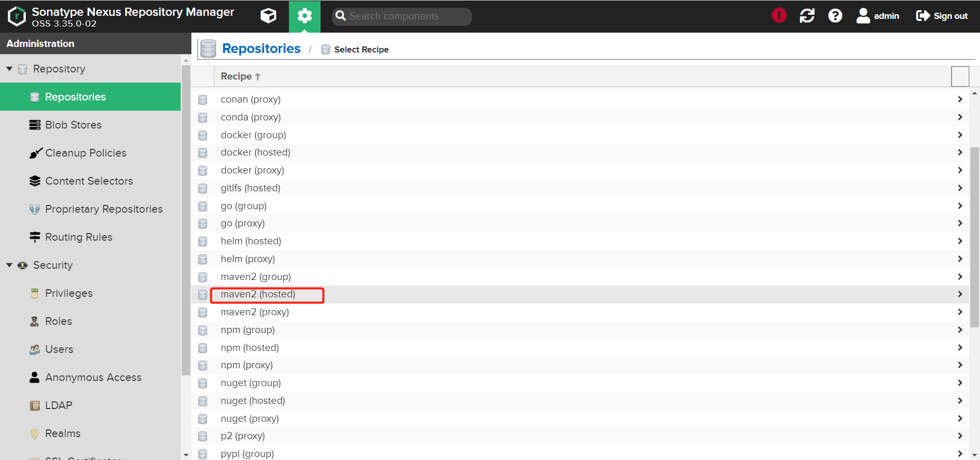Open Repositories in the sidebar
Image resolution: width=980 pixels, height=460 pixels.
[x=90, y=97]
